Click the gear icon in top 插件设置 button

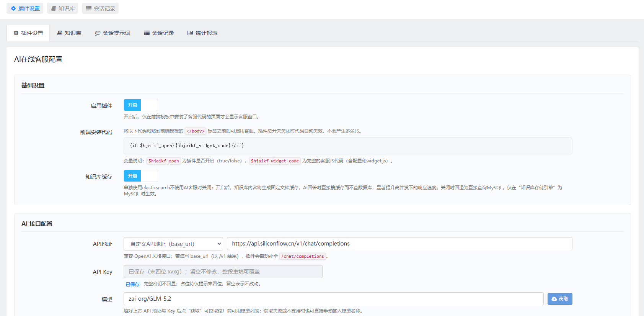pyautogui.click(x=13, y=8)
